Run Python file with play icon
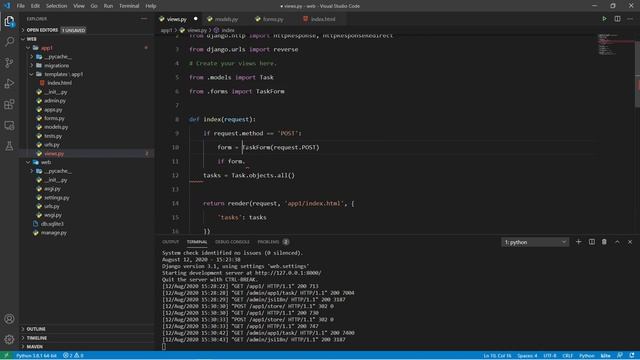 pyautogui.click(x=604, y=19)
